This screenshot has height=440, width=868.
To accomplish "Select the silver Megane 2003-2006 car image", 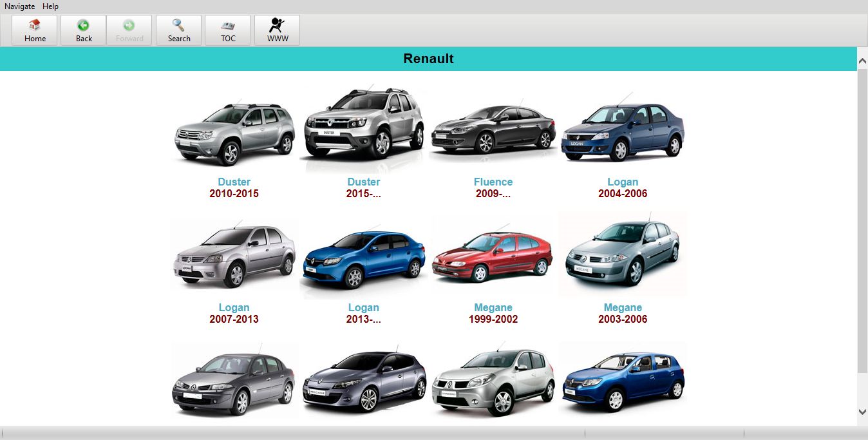I will [x=623, y=254].
